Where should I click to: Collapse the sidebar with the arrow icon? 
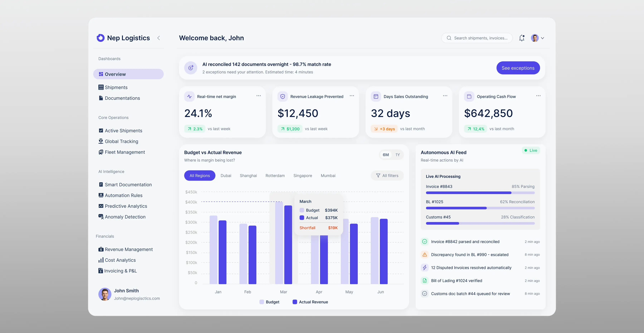click(x=158, y=38)
